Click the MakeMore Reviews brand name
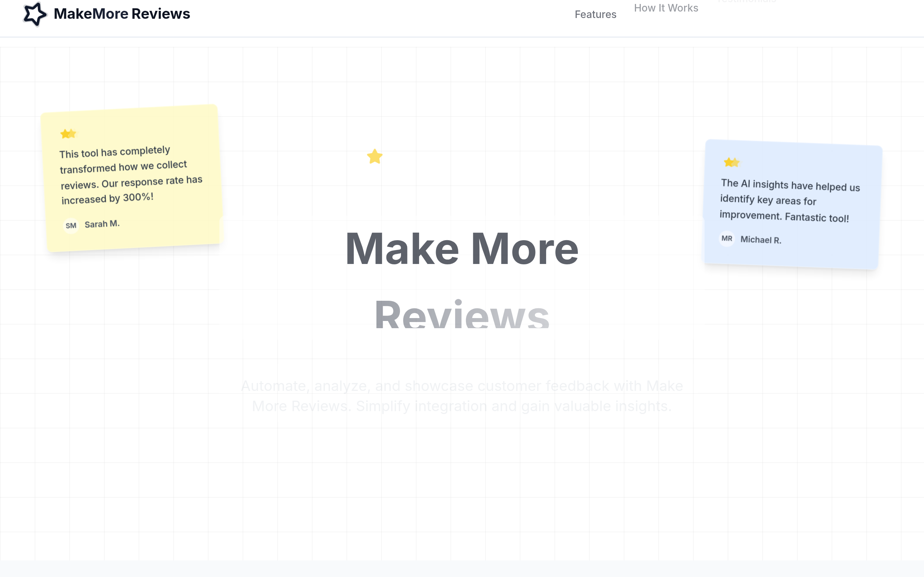 [122, 14]
